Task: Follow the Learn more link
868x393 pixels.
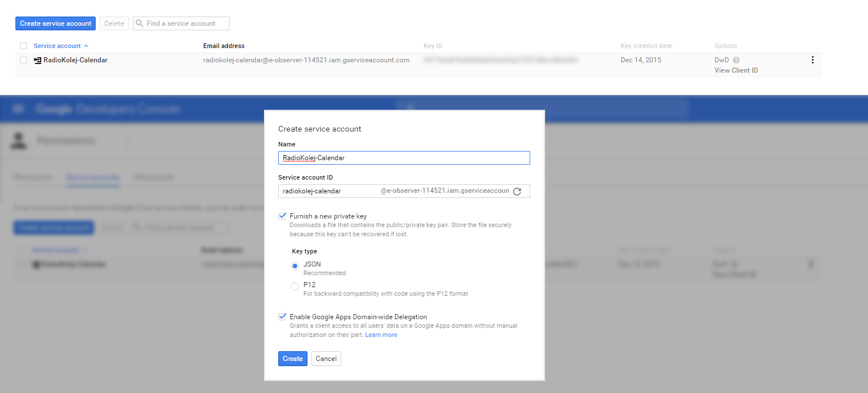Action: tap(381, 335)
